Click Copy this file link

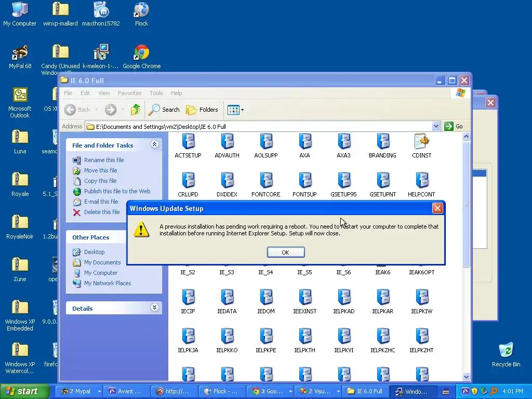coord(100,181)
